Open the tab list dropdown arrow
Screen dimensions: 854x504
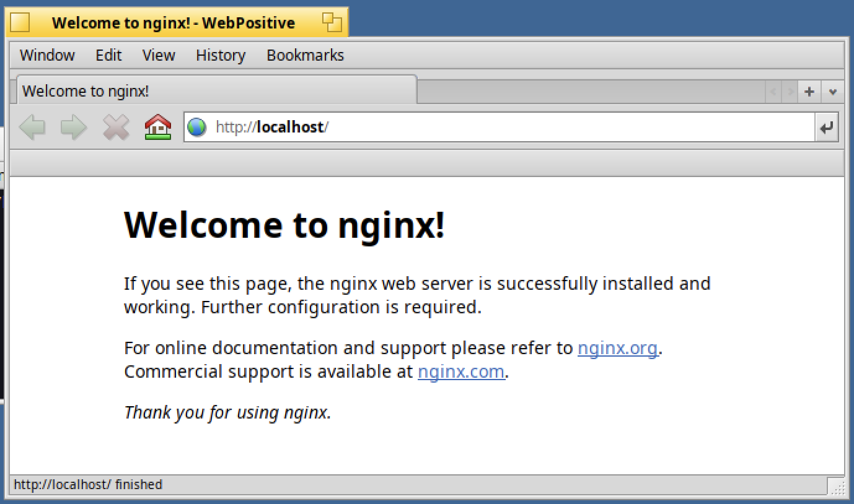point(833,92)
